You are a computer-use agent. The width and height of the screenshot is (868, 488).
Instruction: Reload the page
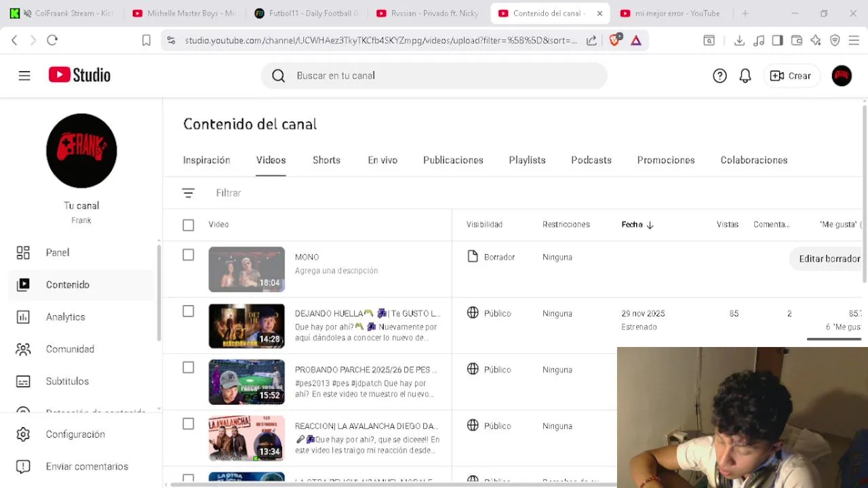[x=52, y=40]
